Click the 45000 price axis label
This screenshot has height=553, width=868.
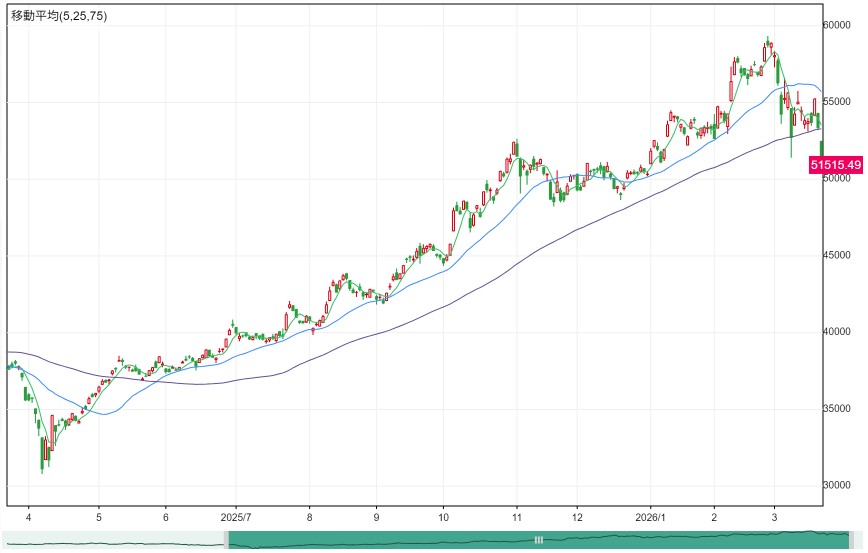pyautogui.click(x=836, y=256)
